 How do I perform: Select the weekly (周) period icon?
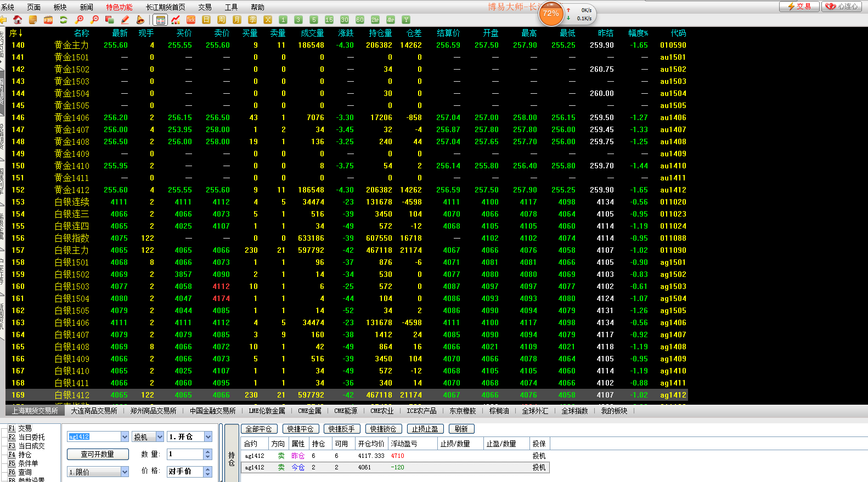[222, 20]
